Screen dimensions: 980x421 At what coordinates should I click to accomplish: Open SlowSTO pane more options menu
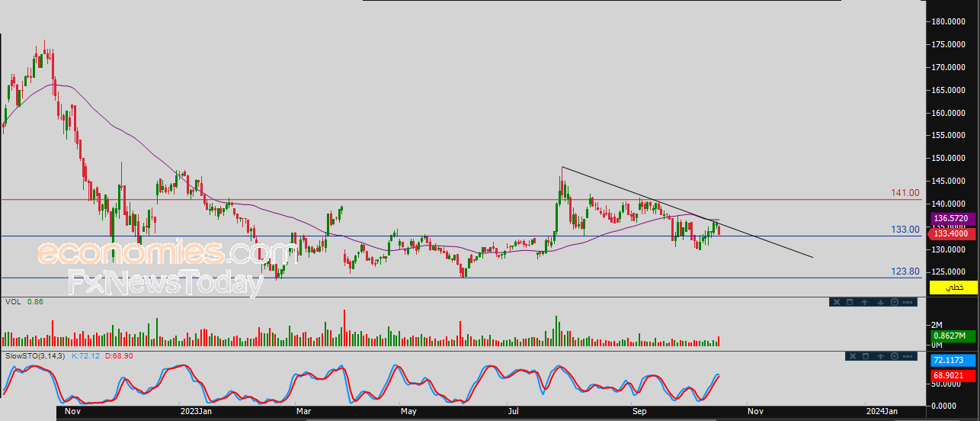[x=908, y=356]
